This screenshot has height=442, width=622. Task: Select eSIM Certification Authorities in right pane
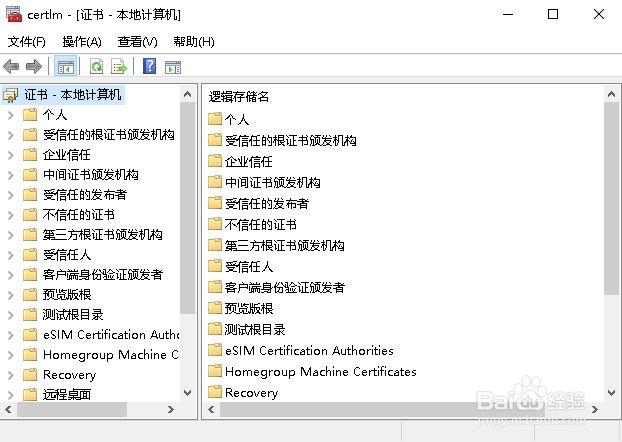pos(309,350)
